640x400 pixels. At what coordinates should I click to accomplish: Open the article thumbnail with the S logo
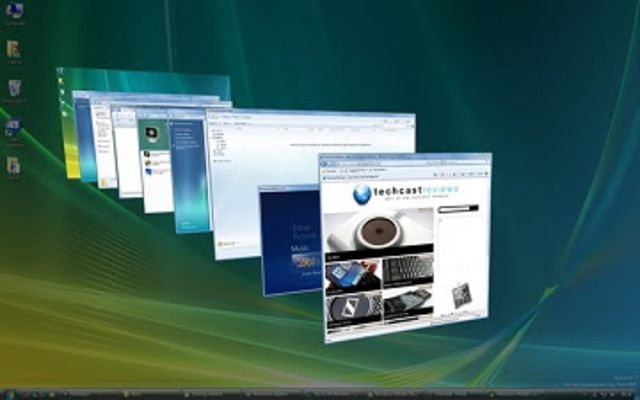(354, 311)
